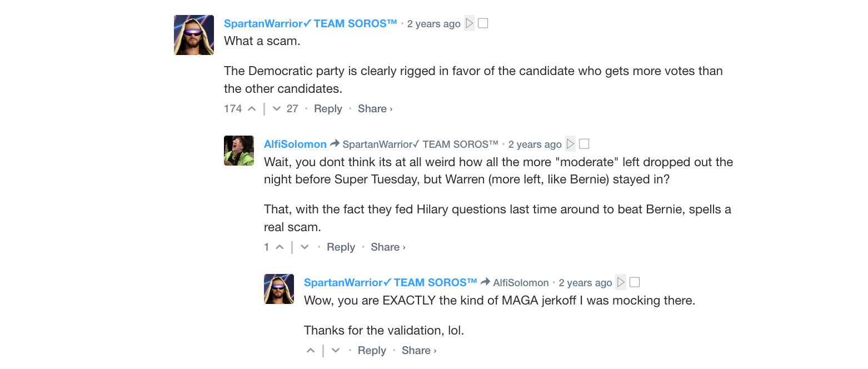Viewport: 868px width, 369px height.
Task: Downvote the "Thanks for the validation" comment
Action: (x=336, y=351)
